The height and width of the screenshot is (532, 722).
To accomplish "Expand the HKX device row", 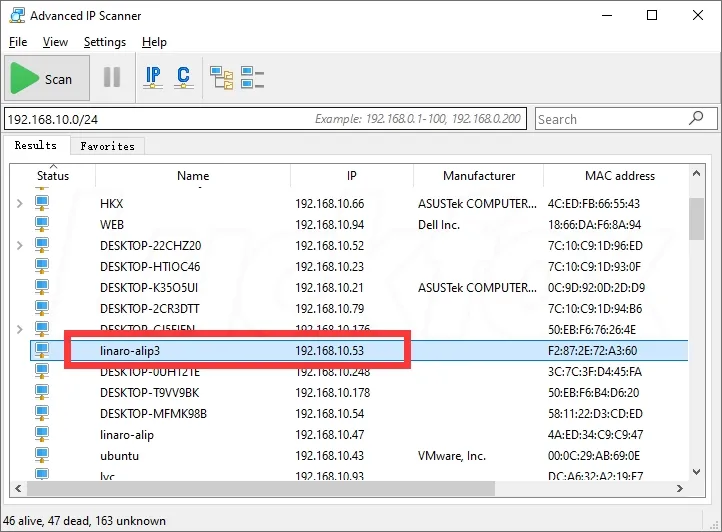I will coord(19,203).
